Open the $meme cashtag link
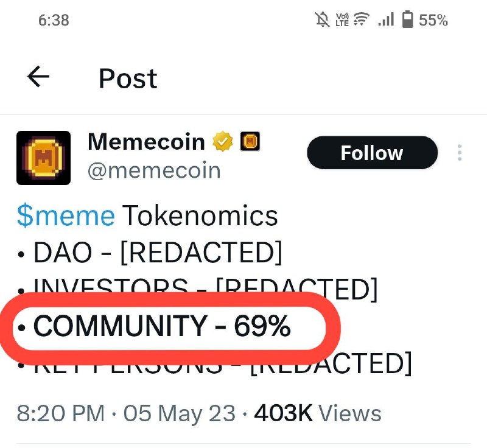The height and width of the screenshot is (448, 487). click(x=65, y=216)
